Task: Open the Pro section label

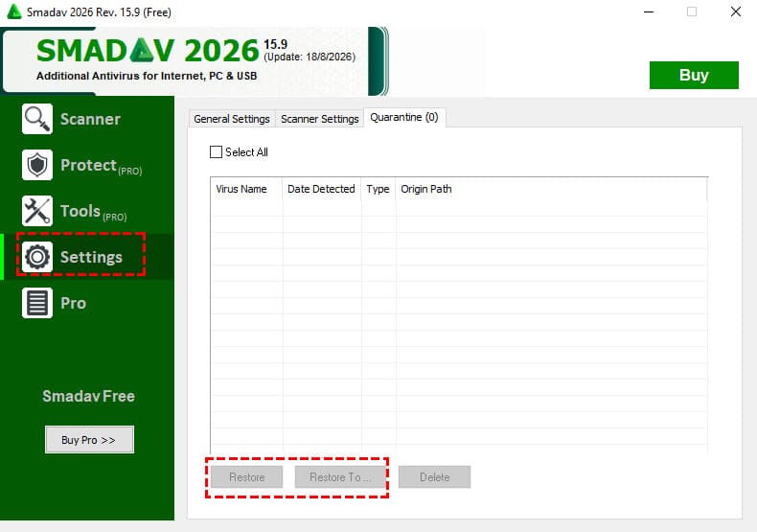Action: click(x=74, y=303)
